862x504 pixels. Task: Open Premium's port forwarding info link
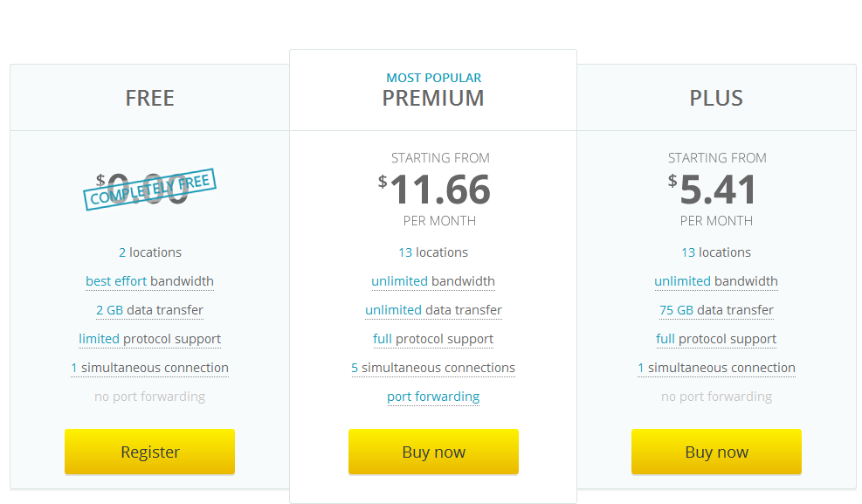click(x=433, y=397)
